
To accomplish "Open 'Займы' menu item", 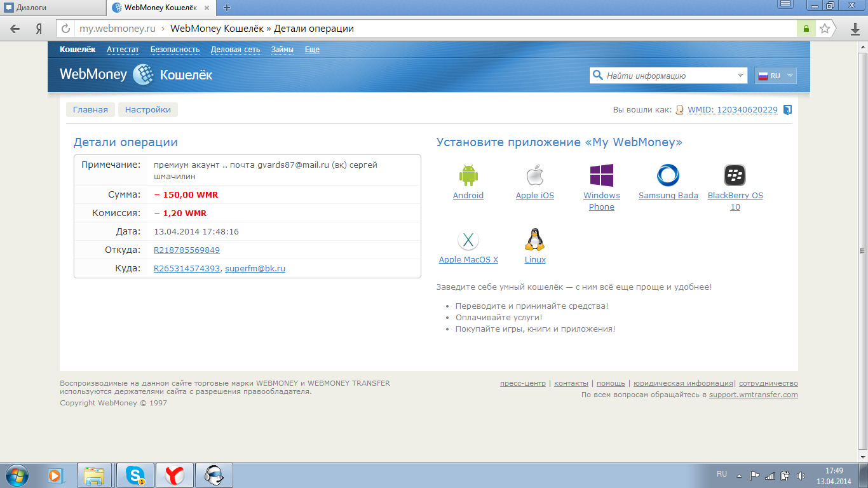I will (x=282, y=50).
